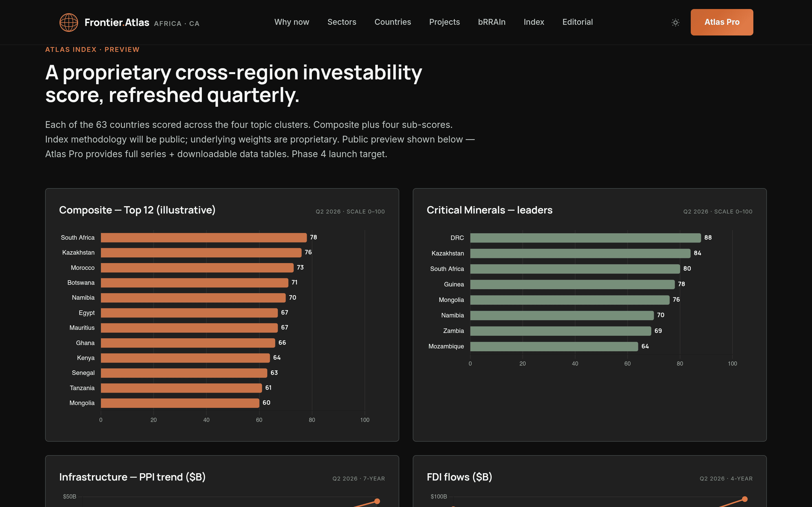Click the Index nav item
Screen dimensions: 812x507
[534, 22]
